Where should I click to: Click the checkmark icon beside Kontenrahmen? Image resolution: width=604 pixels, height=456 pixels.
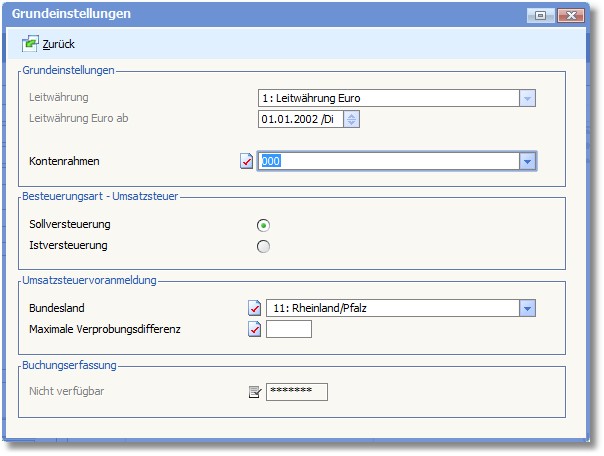click(247, 161)
